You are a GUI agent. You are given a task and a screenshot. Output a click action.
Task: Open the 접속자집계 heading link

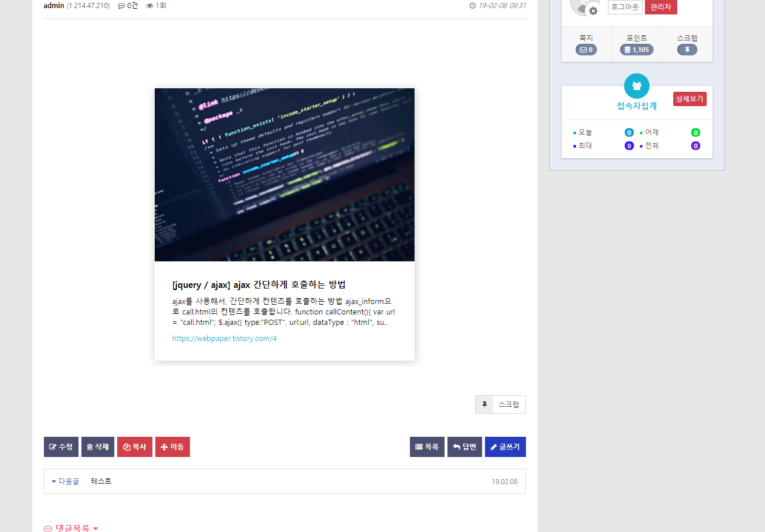[x=637, y=106]
